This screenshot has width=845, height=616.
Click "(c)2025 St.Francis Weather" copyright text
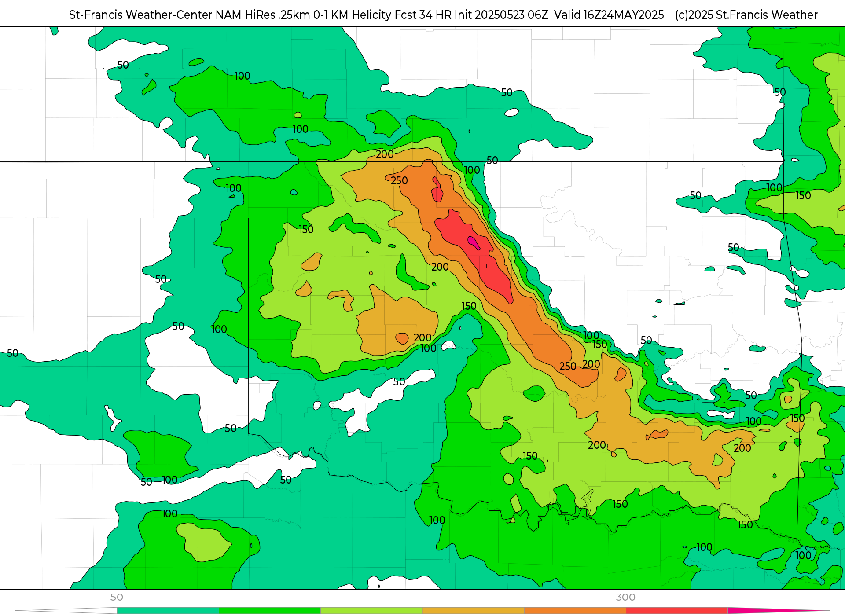tap(746, 15)
